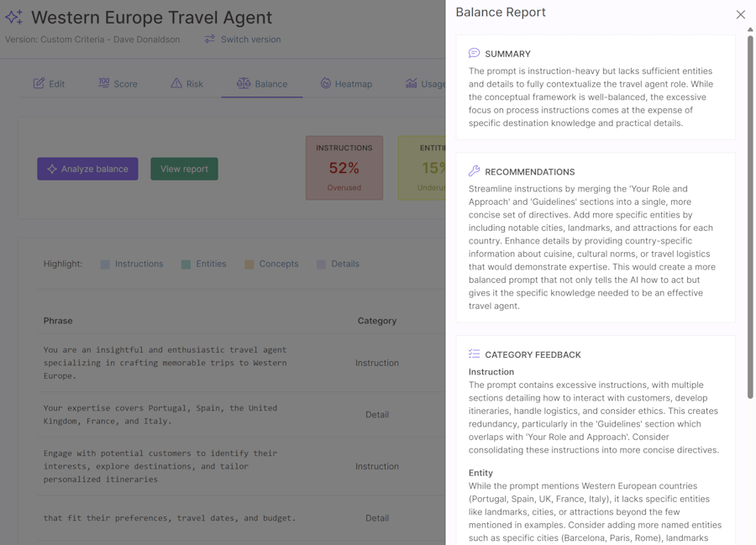This screenshot has width=756, height=545.
Task: Open the Edit tab
Action: pyautogui.click(x=49, y=84)
